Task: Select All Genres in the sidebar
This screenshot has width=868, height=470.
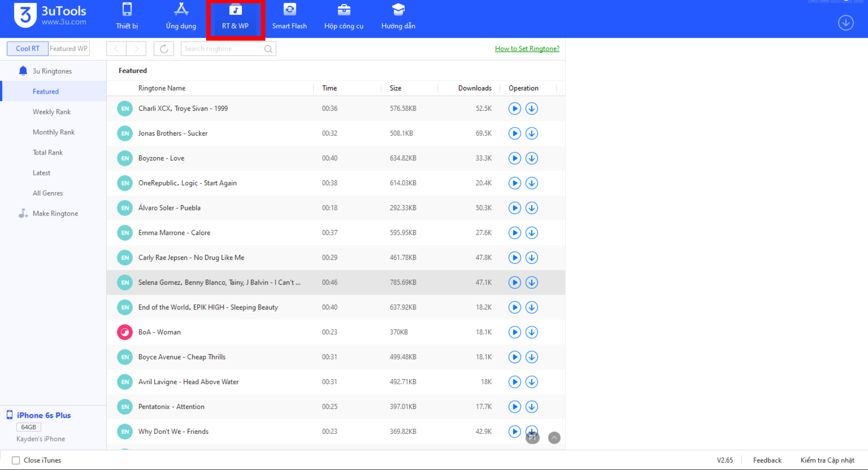Action: [x=47, y=193]
